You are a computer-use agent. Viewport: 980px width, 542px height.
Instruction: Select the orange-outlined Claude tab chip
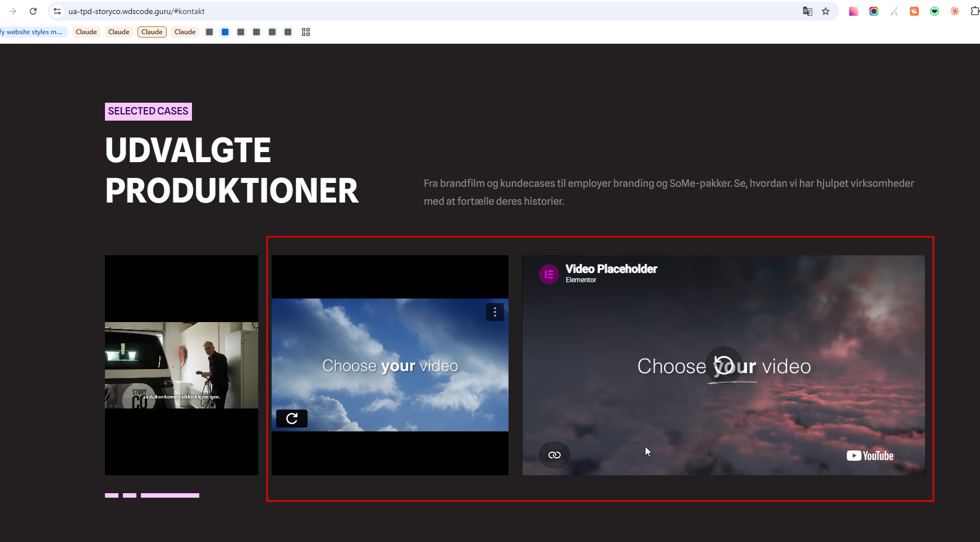coord(152,32)
